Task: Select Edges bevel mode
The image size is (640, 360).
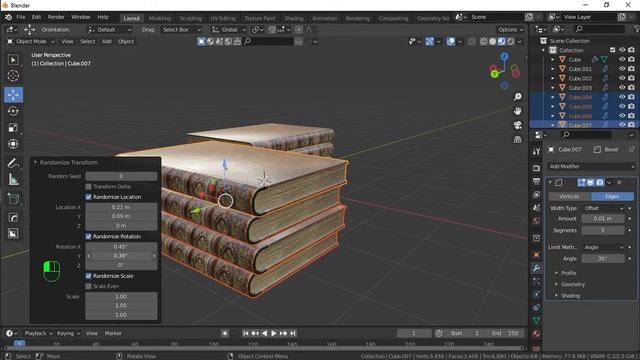Action: click(x=612, y=197)
